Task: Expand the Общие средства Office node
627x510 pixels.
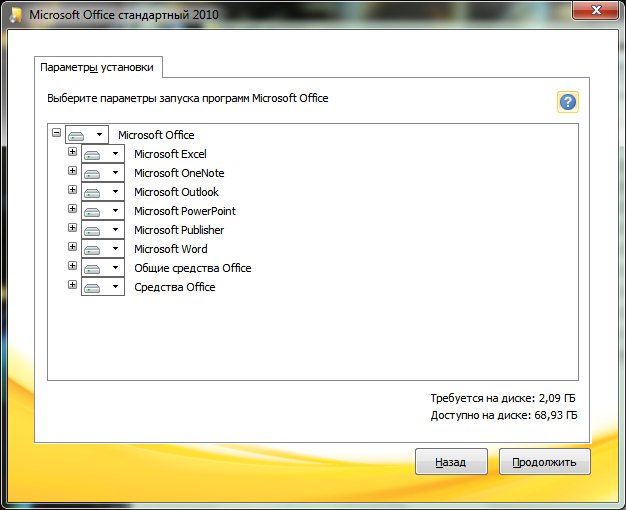Action: coord(72,266)
